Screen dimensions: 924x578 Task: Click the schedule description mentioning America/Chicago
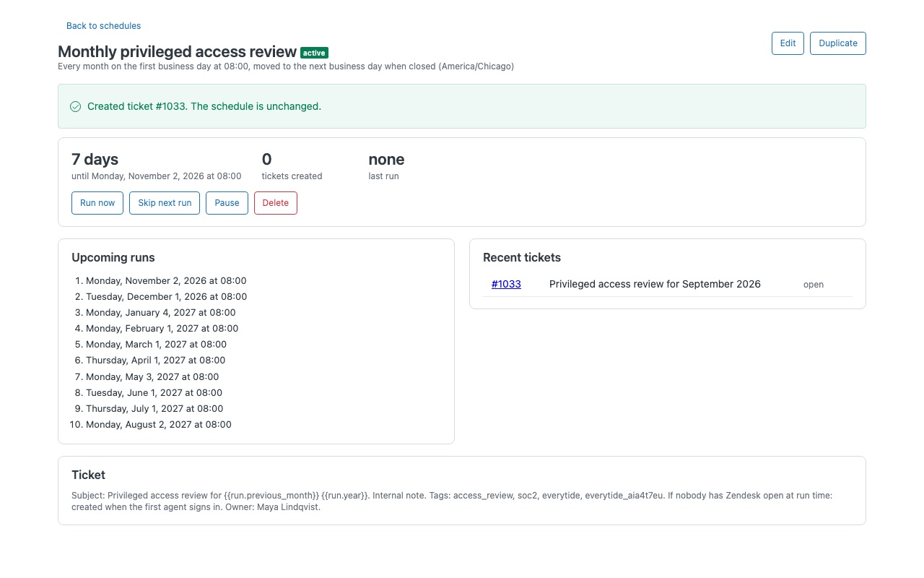coord(286,66)
